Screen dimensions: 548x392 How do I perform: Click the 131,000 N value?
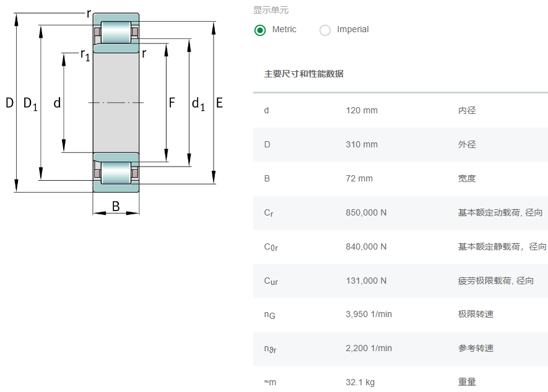(x=367, y=281)
